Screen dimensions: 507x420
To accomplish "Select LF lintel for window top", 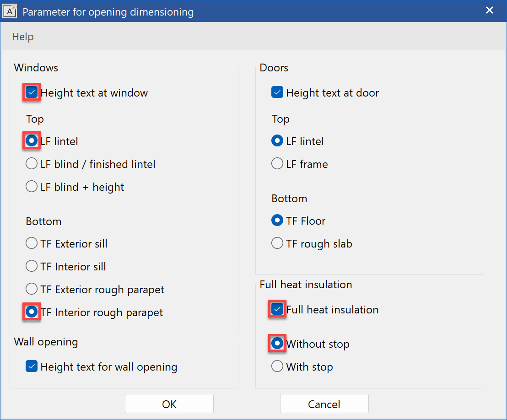I will (x=32, y=141).
